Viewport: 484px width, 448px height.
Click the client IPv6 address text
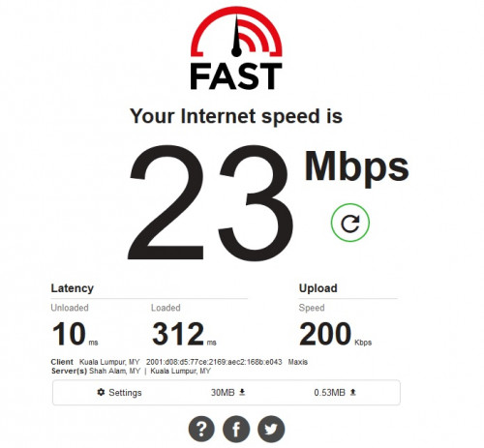214,362
